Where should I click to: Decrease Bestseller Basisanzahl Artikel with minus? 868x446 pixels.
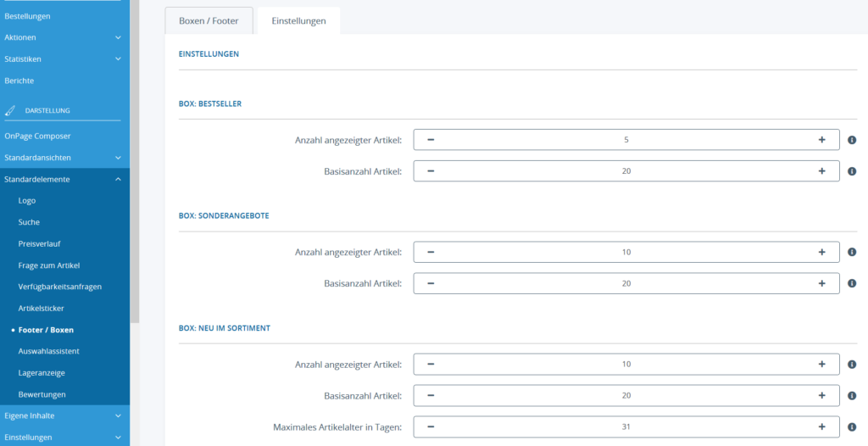point(431,171)
